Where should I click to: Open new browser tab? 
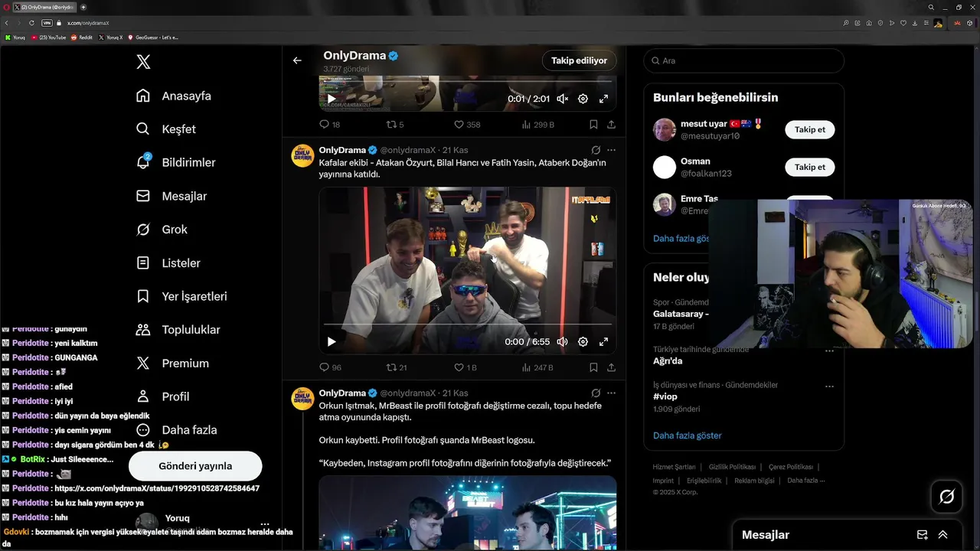(83, 7)
